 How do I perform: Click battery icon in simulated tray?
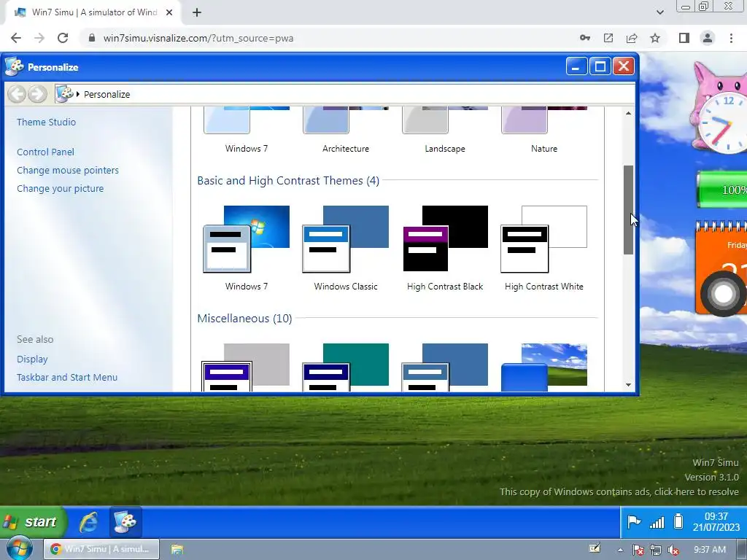click(x=679, y=521)
